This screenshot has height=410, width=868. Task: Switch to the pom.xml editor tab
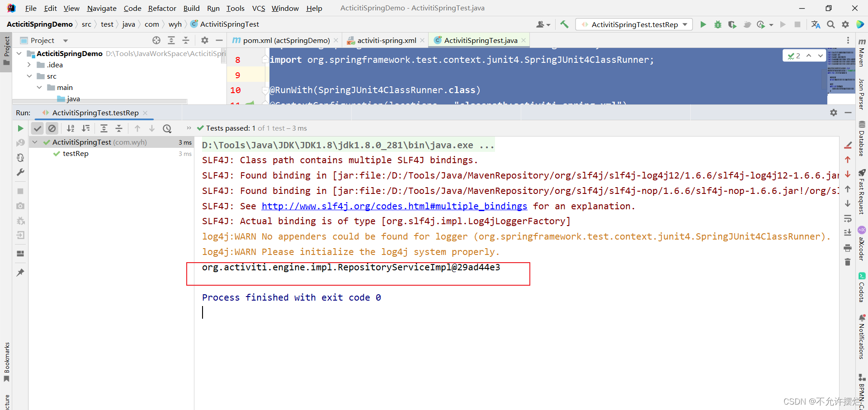tap(285, 40)
